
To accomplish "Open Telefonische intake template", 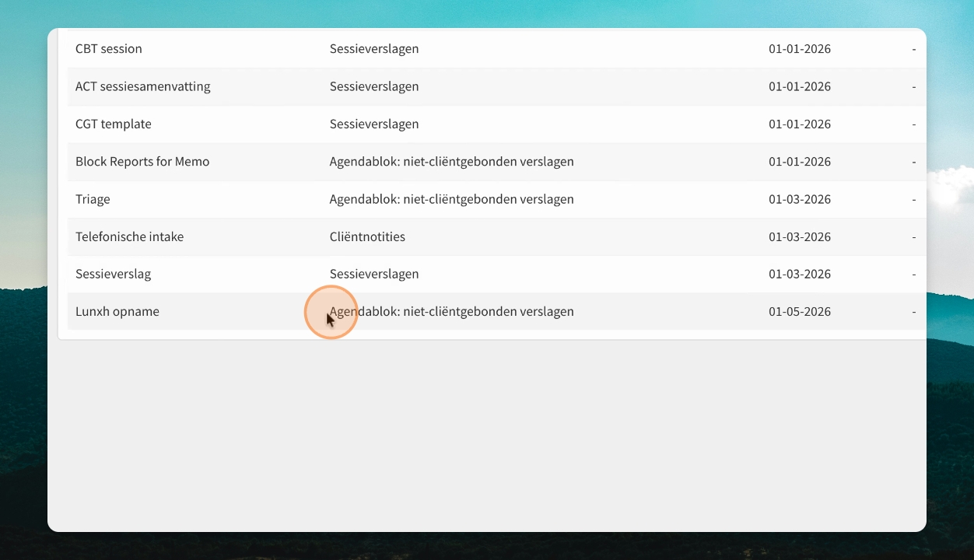I will (x=129, y=236).
